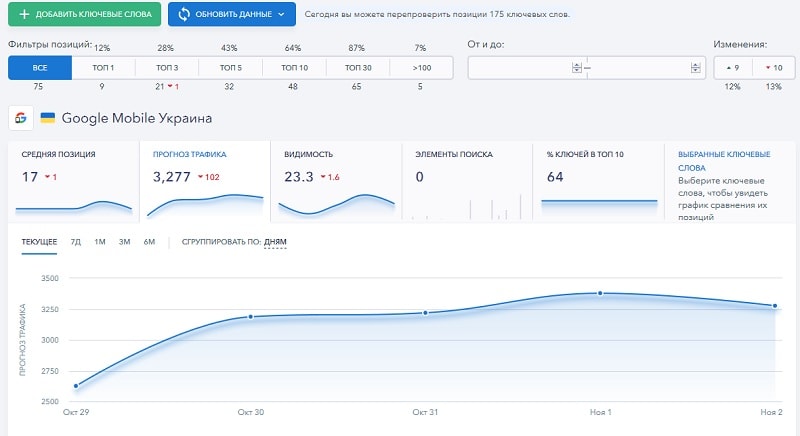
Task: Click the Google Mobile Украина heading
Action: 137,118
